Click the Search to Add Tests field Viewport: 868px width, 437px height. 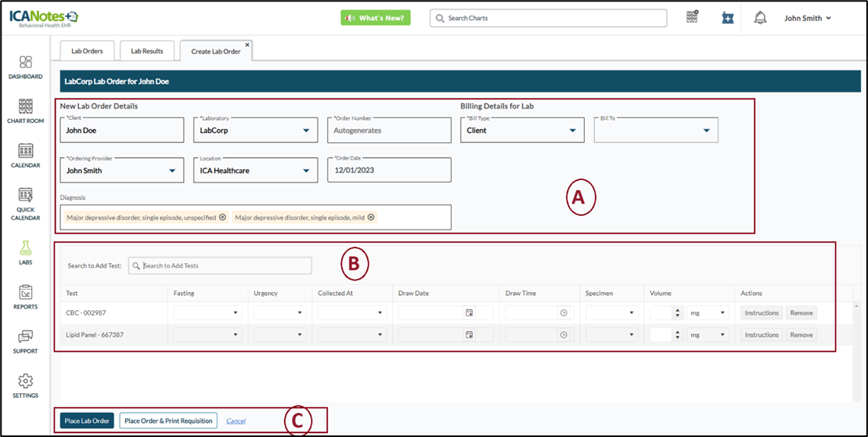223,265
